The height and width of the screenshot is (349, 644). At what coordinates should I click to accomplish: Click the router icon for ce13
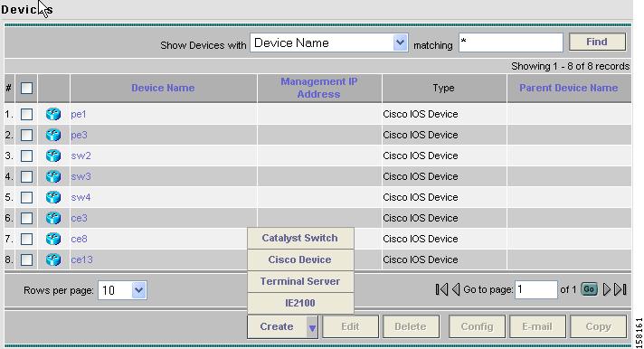(x=53, y=259)
